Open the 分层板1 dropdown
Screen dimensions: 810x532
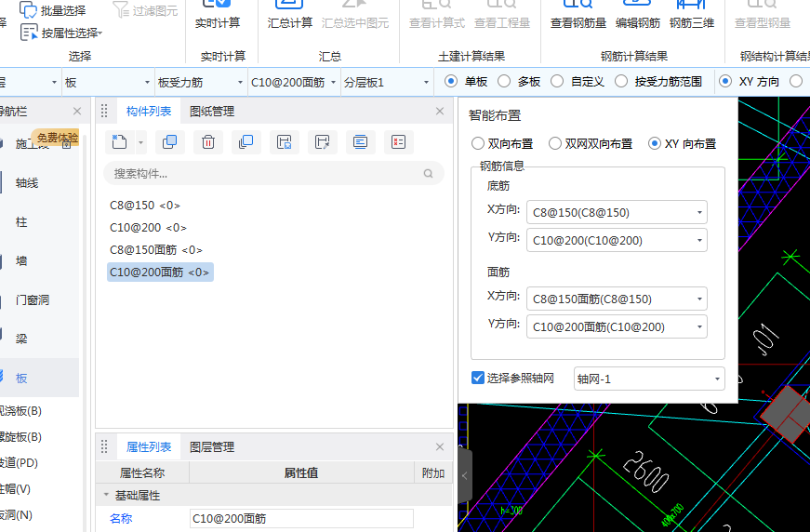coord(387,82)
